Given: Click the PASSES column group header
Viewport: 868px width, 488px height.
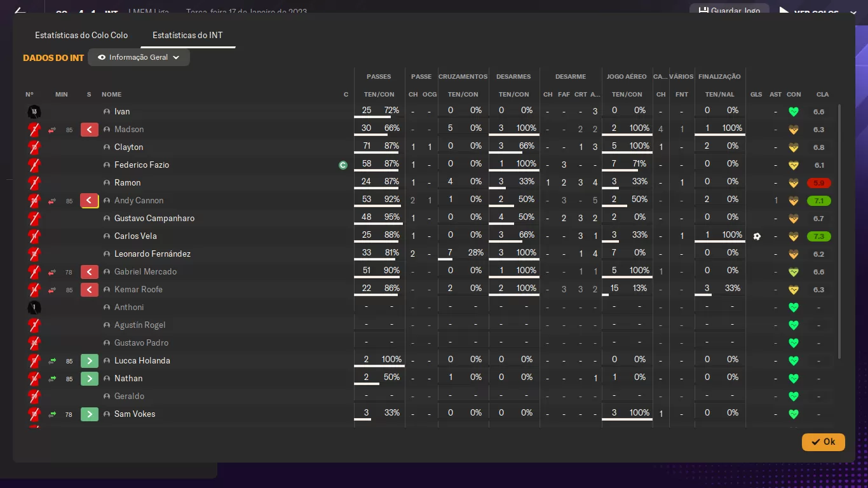Looking at the screenshot, I should [x=379, y=76].
